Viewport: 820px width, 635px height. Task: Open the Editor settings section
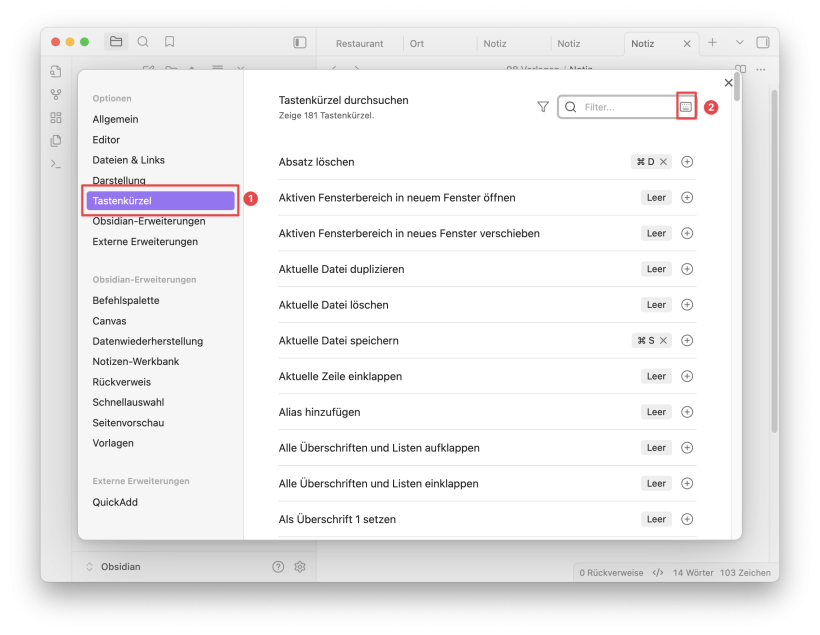pyautogui.click(x=106, y=140)
